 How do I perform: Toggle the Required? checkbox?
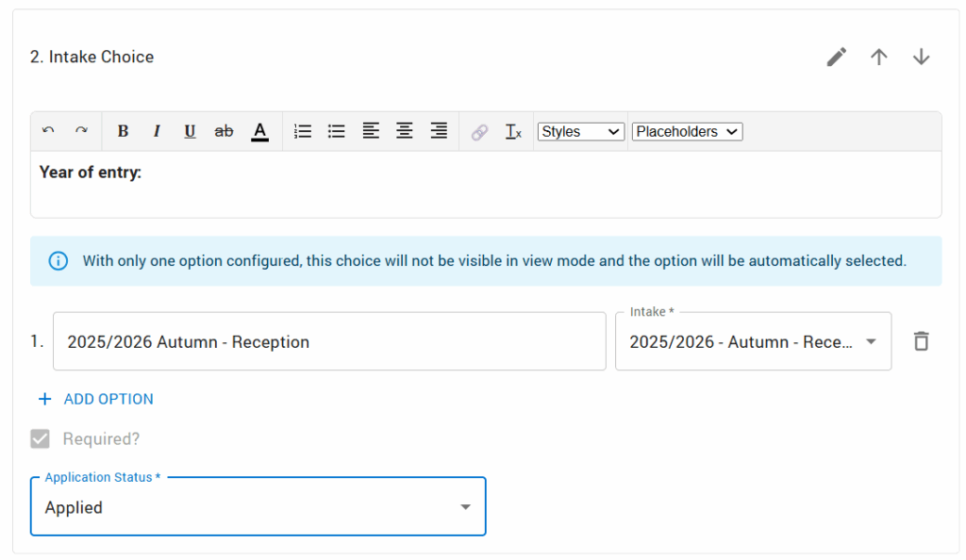tap(41, 438)
